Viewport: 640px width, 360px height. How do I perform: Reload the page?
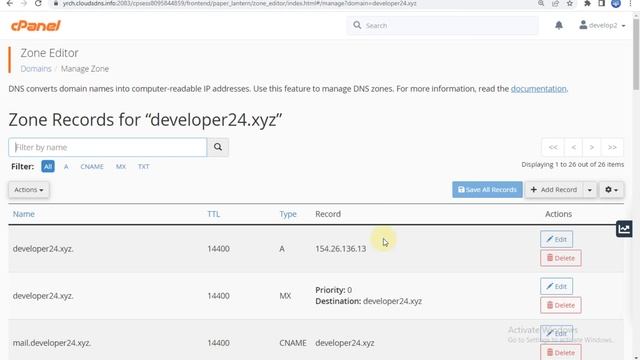click(38, 3)
